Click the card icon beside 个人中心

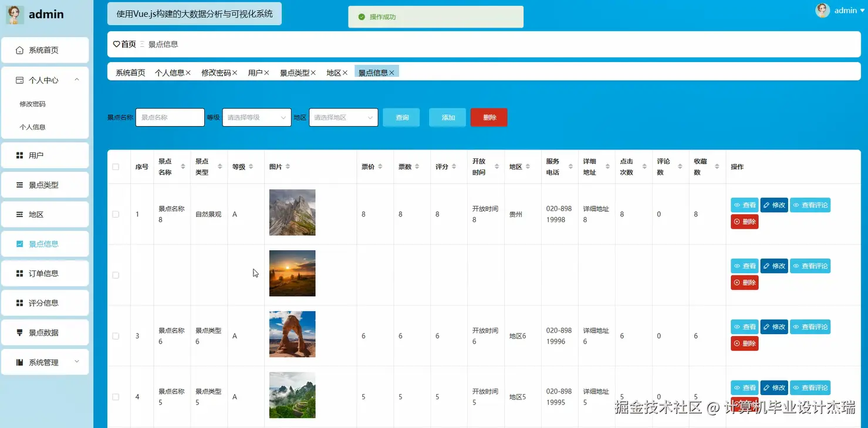click(x=19, y=80)
